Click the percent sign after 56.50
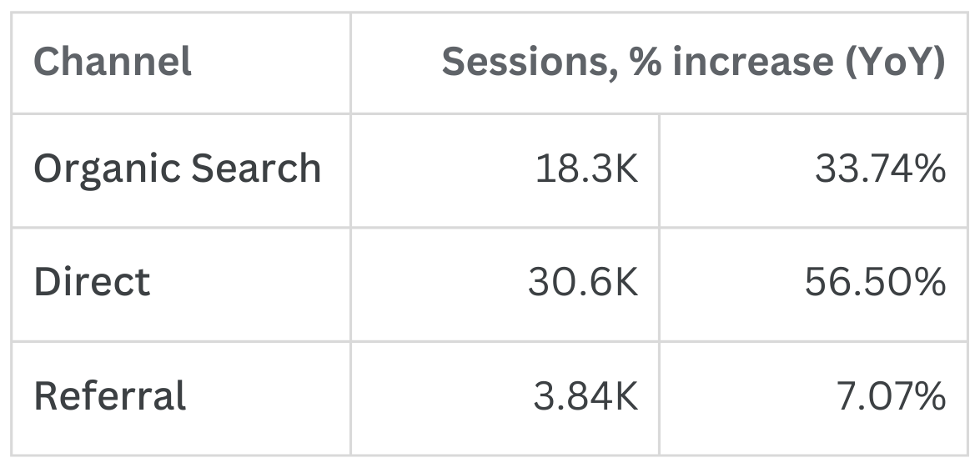Image resolution: width=980 pixels, height=468 pixels. point(930,284)
